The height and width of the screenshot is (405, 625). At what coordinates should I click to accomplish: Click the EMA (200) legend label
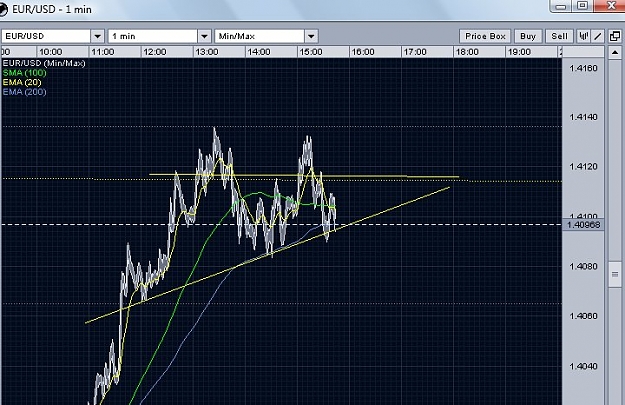[x=24, y=92]
